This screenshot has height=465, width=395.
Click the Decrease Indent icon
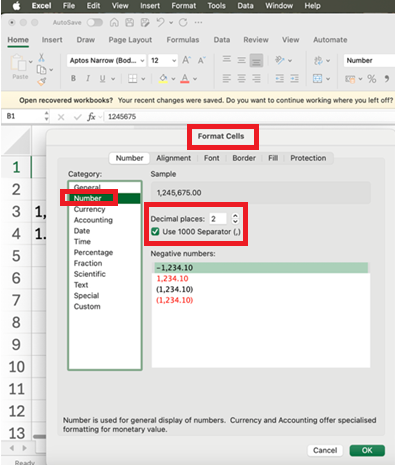coord(279,79)
